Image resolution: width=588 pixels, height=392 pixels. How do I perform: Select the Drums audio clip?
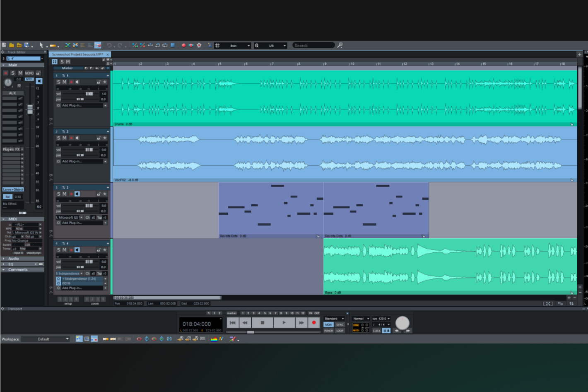pyautogui.click(x=345, y=98)
